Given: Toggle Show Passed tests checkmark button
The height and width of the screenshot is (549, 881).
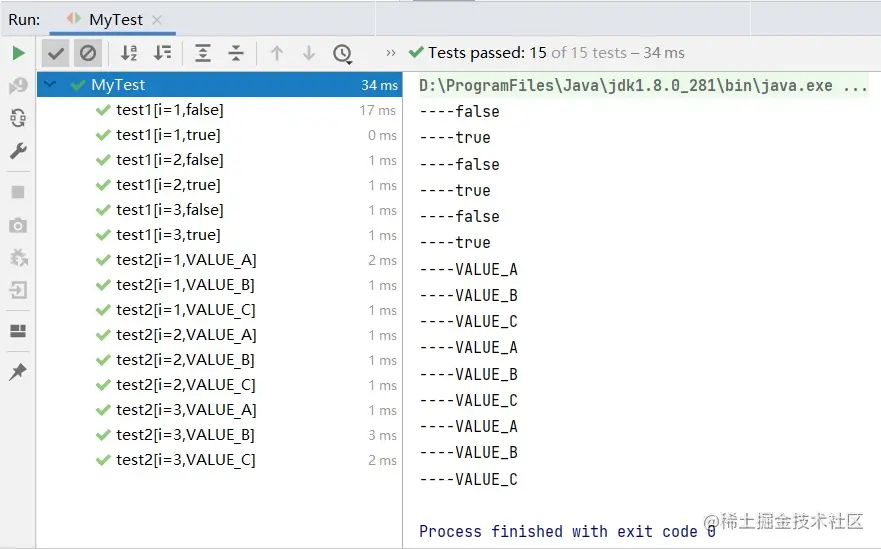Looking at the screenshot, I should click(56, 53).
